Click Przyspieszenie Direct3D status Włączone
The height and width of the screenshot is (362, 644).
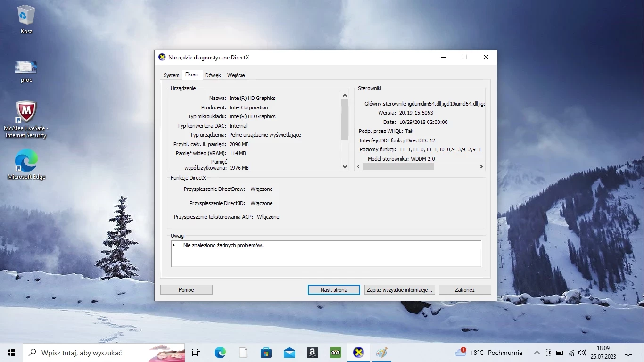[262, 203]
